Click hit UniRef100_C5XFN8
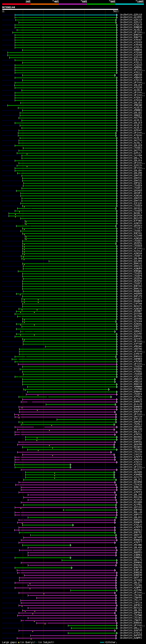 coord(131,389)
